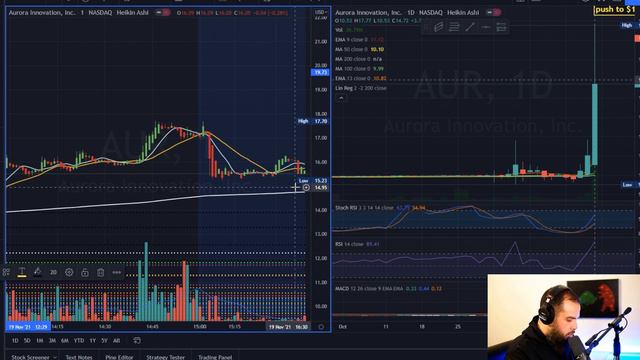Screen dimensions: 640x360
Task: Open the Trading Panel tab
Action: click(x=215, y=357)
